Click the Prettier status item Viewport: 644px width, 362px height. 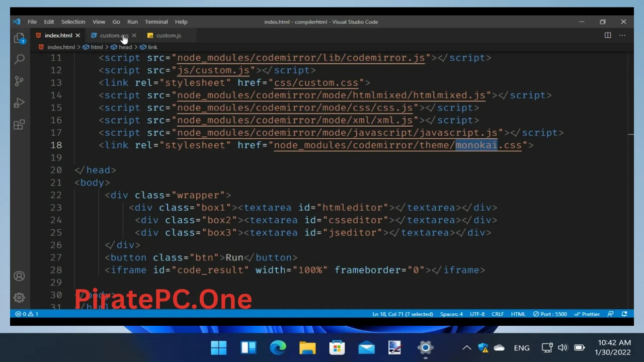[587, 314]
